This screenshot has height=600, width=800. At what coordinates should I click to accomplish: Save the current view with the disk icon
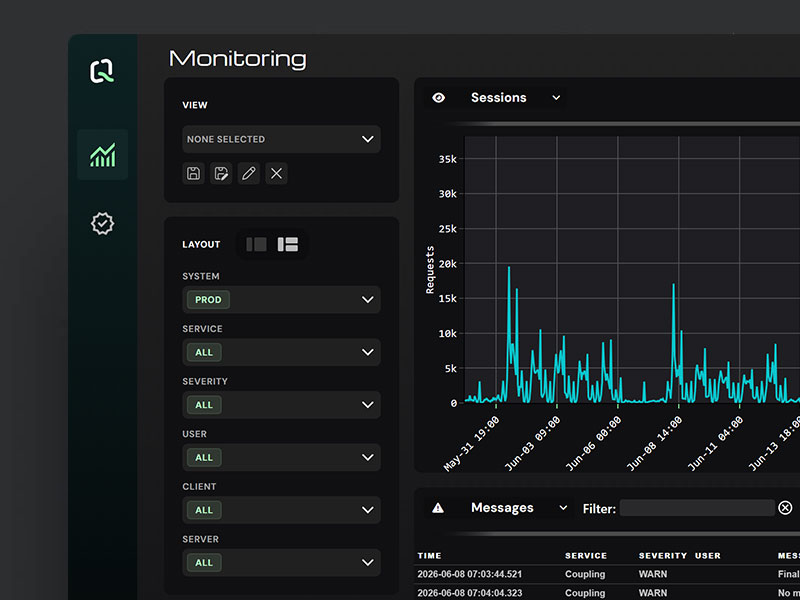click(x=193, y=173)
